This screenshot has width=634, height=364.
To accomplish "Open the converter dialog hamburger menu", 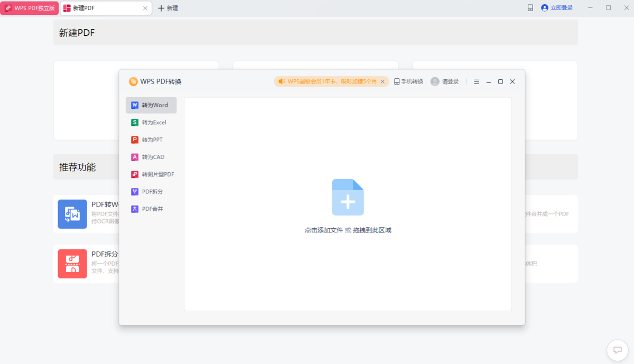I will tap(477, 82).
